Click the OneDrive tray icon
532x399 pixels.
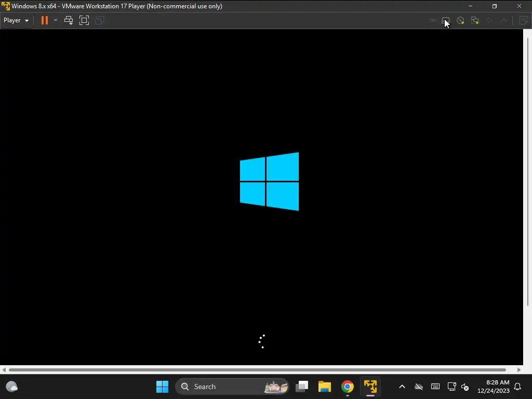pyautogui.click(x=419, y=387)
